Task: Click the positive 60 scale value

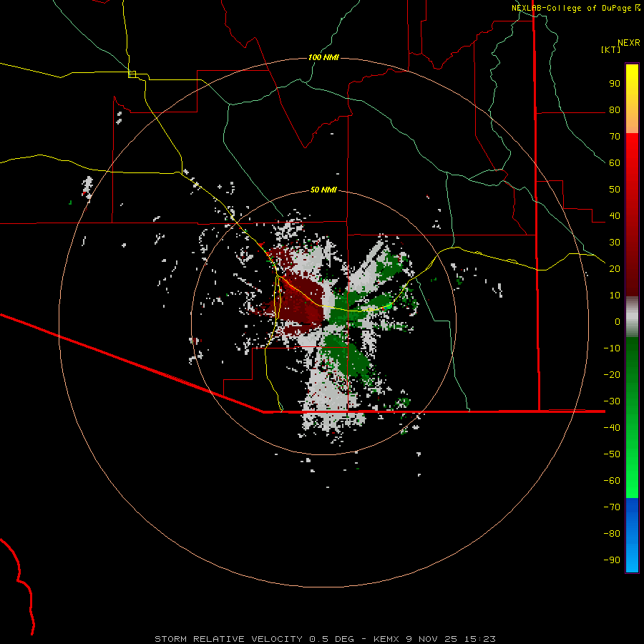Action: coord(615,163)
